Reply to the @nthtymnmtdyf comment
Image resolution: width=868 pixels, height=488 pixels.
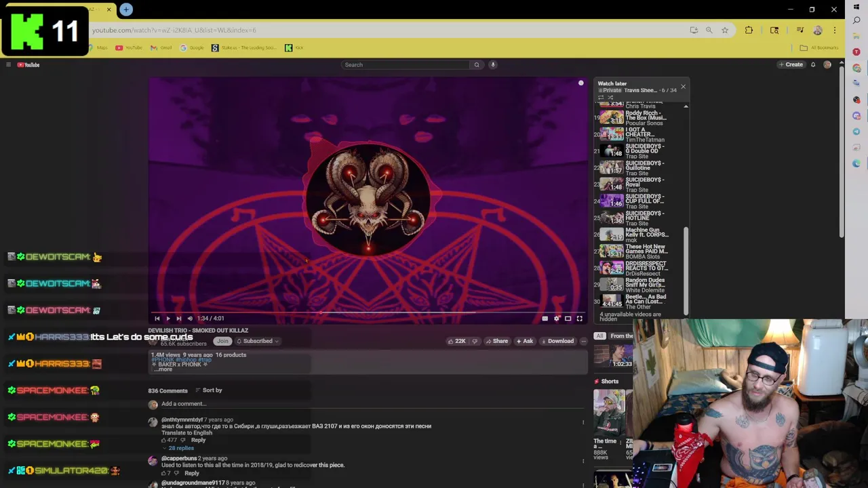pyautogui.click(x=198, y=441)
